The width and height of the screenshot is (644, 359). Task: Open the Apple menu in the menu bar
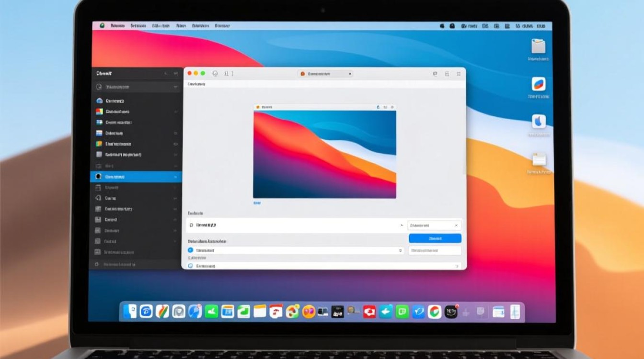coord(102,25)
